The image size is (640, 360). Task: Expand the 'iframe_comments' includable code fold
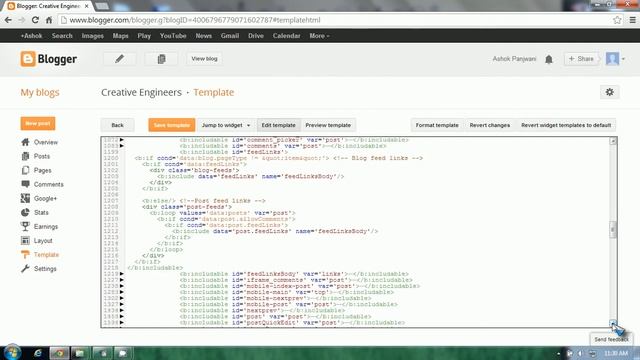(x=122, y=280)
